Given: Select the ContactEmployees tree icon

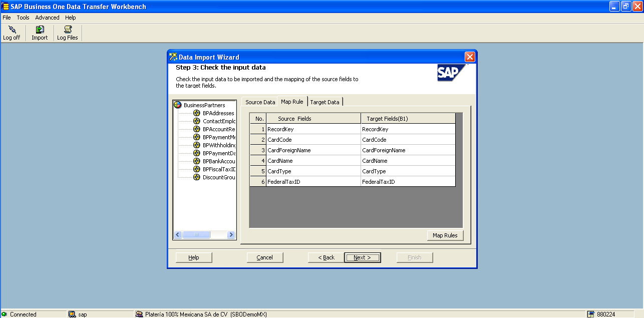Looking at the screenshot, I should (196, 121).
